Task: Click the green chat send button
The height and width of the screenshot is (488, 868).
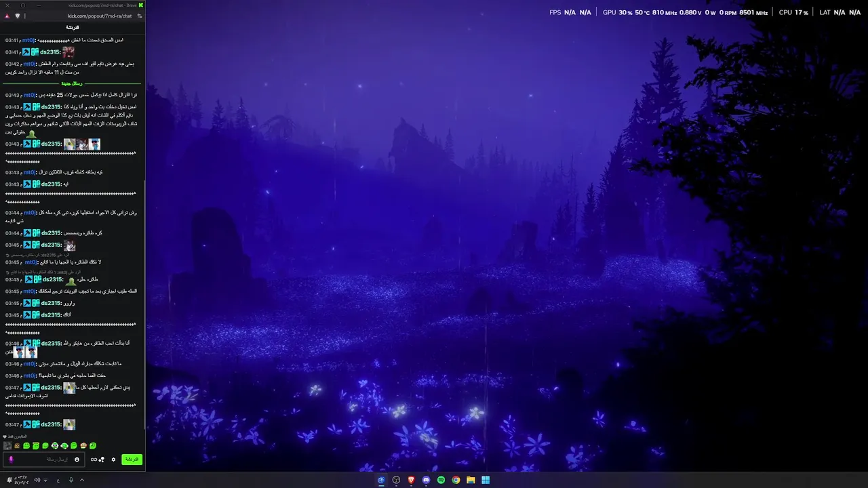Action: [132, 460]
